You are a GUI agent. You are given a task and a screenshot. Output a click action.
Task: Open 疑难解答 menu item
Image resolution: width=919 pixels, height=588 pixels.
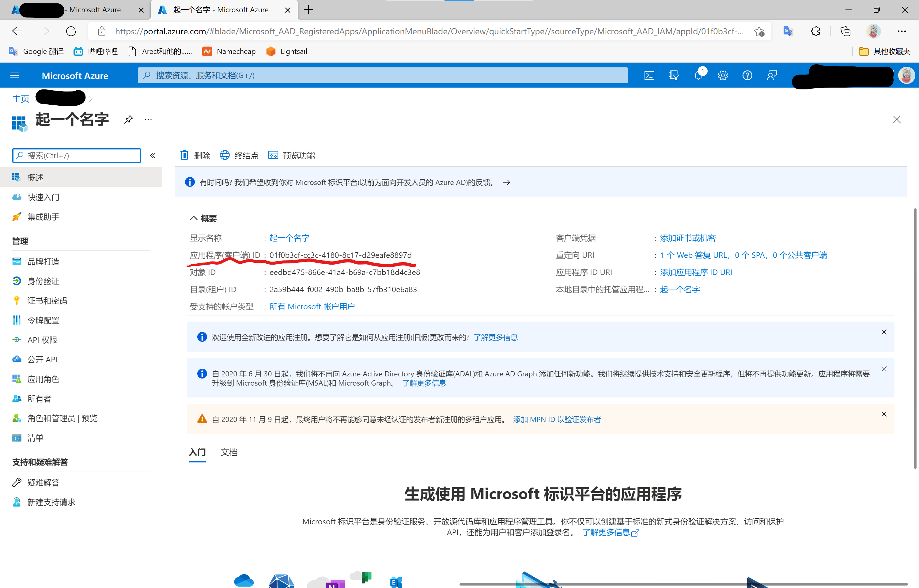[81, 483]
